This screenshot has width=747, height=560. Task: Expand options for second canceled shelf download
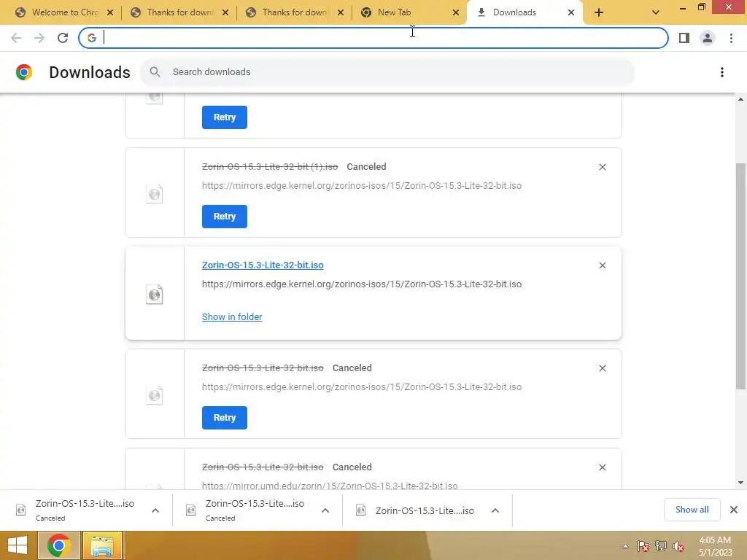click(x=325, y=510)
